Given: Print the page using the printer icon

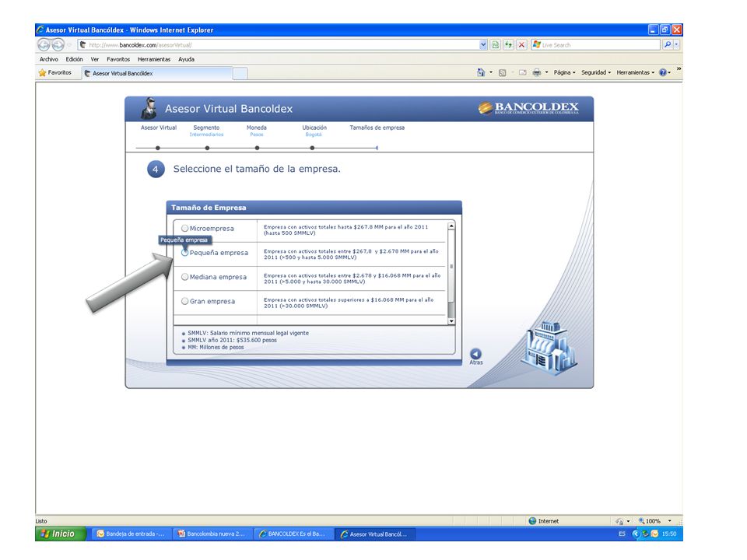Looking at the screenshot, I should [537, 72].
